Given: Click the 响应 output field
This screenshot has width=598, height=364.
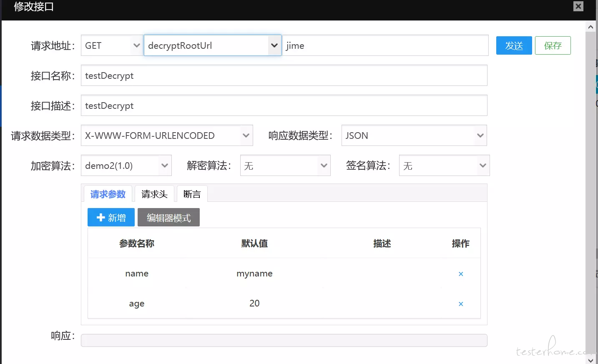Looking at the screenshot, I should tap(284, 340).
